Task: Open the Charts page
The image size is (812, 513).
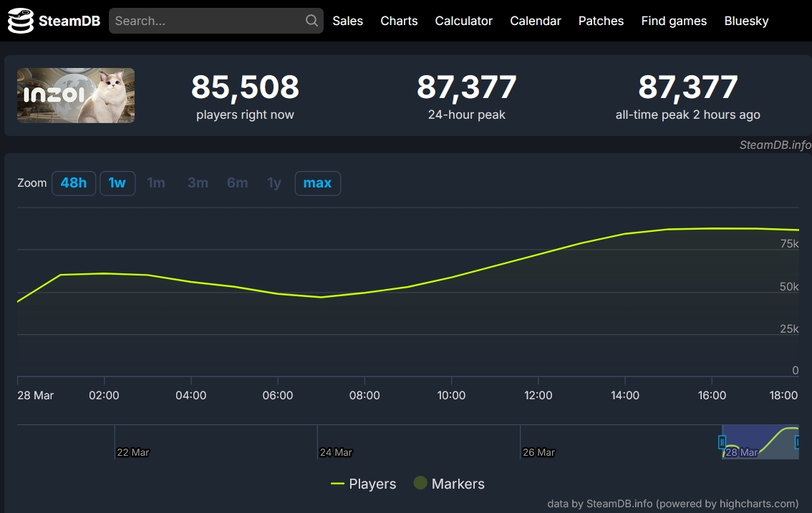Action: point(399,21)
